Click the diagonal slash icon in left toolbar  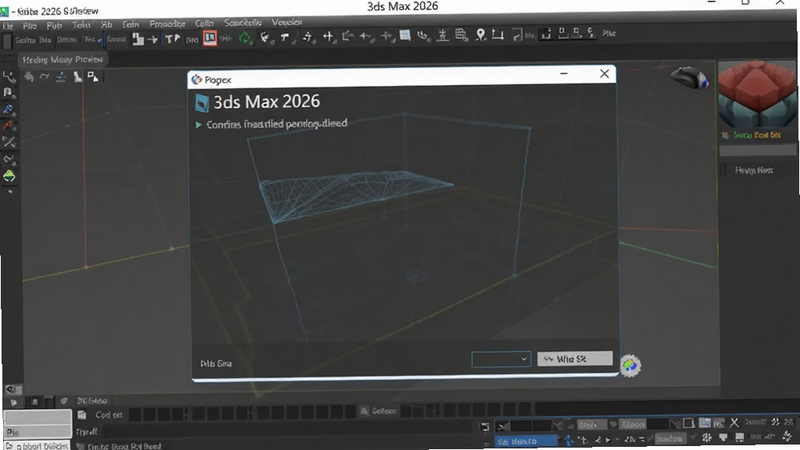(x=9, y=142)
